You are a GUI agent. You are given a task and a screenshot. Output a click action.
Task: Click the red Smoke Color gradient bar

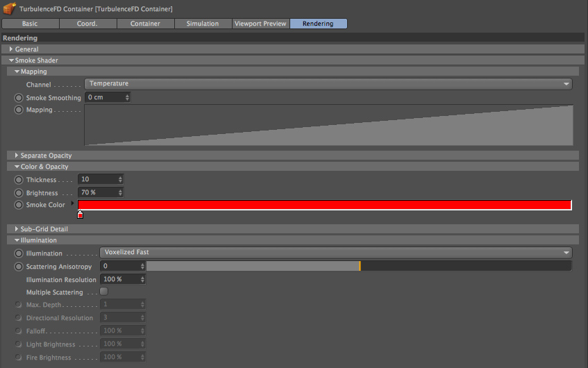click(x=325, y=205)
